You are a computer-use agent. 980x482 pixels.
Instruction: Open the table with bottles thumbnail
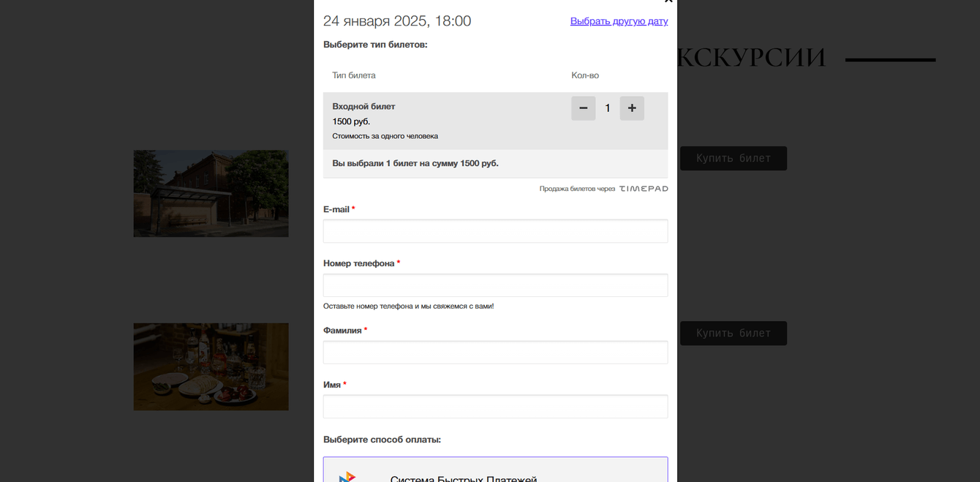click(211, 366)
